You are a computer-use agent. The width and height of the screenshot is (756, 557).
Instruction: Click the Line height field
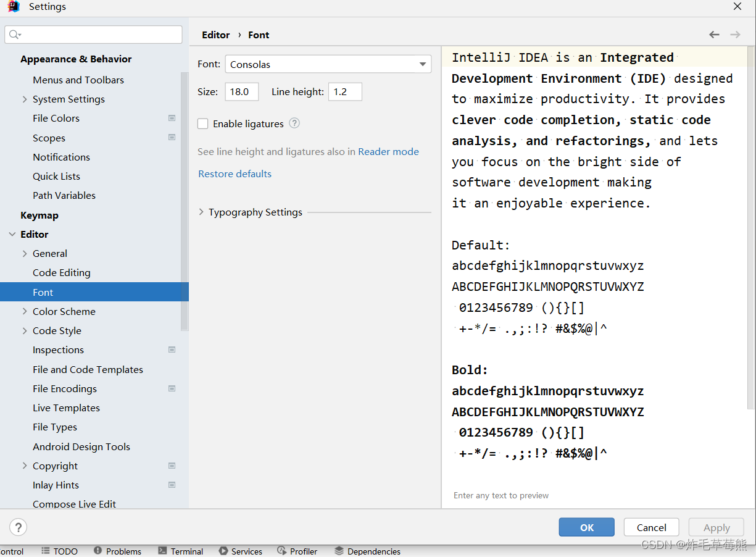point(345,91)
